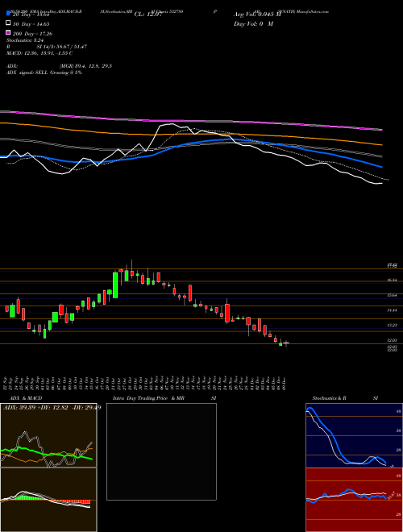The image size is (403, 532).
Task: Click the 'Avg Vol: 0.045 M' label
Action: [x=257, y=15]
